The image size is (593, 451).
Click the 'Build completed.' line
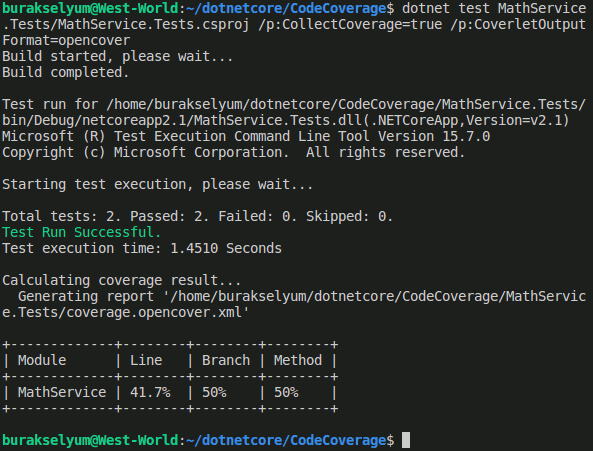pyautogui.click(x=66, y=72)
